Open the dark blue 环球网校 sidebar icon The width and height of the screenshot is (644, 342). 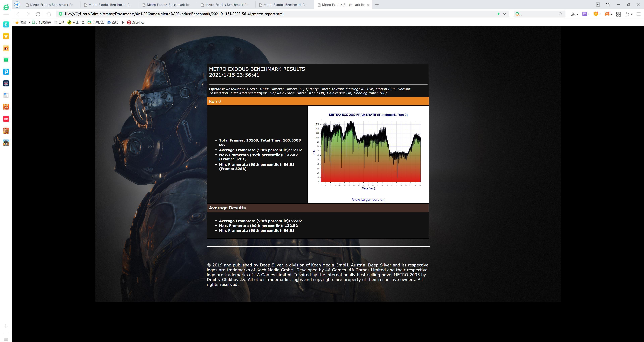click(6, 83)
